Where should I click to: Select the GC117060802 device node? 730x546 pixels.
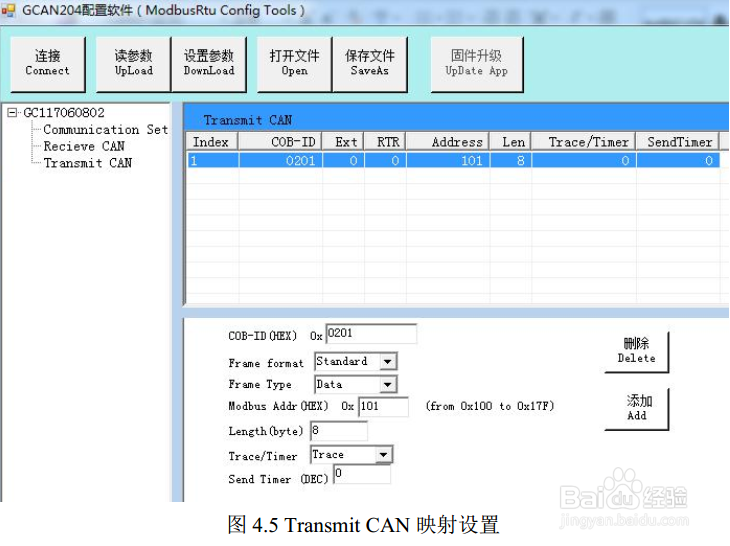(x=64, y=113)
